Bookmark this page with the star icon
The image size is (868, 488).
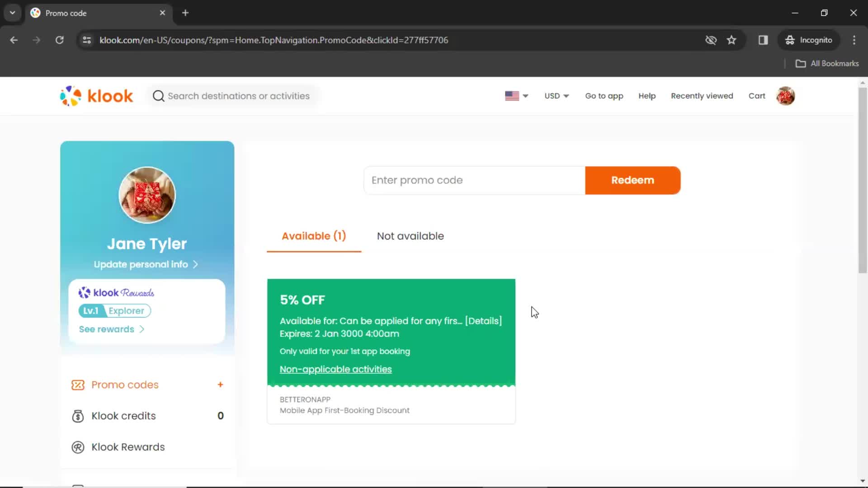[x=731, y=40]
